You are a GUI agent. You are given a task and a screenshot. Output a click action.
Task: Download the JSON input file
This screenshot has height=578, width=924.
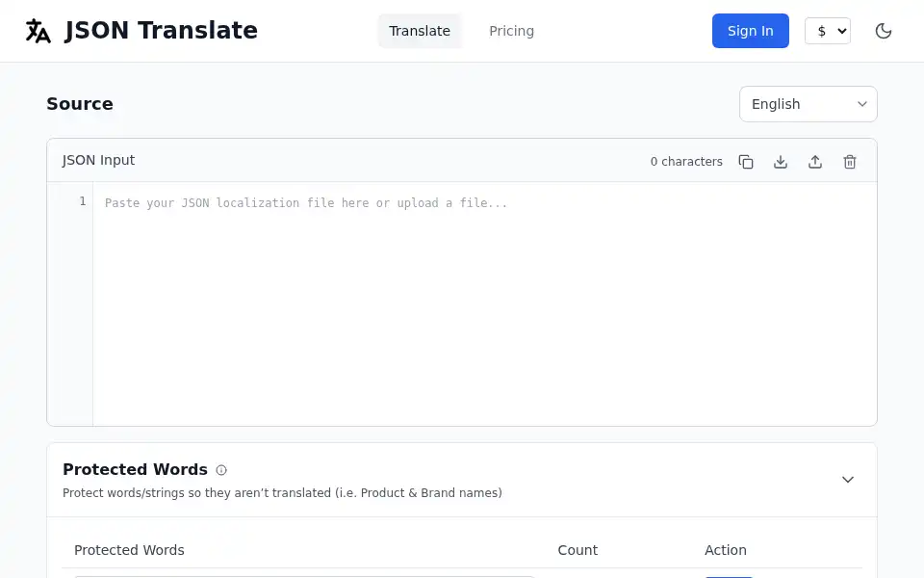(x=781, y=162)
